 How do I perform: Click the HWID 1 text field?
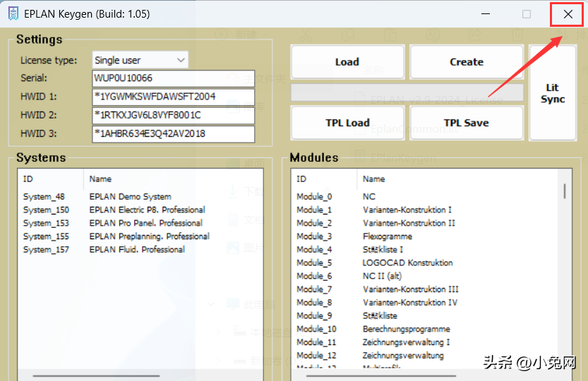(x=173, y=97)
